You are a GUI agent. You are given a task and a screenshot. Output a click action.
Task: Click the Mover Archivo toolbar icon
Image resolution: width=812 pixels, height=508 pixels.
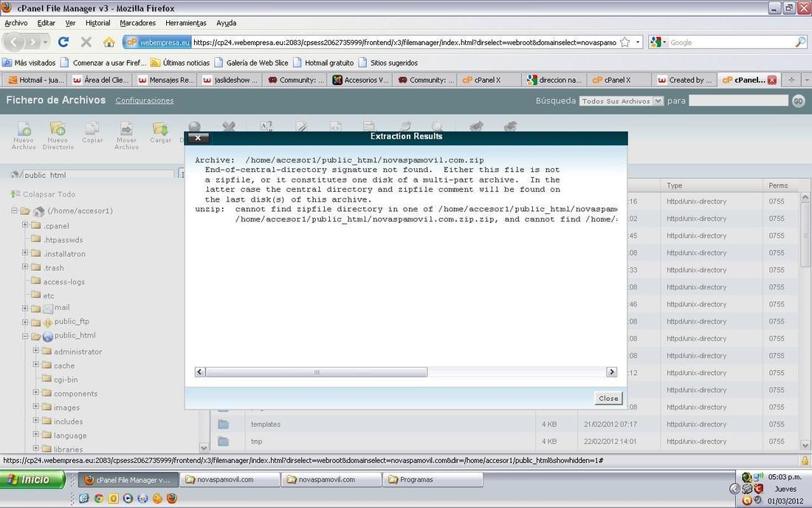(126, 136)
